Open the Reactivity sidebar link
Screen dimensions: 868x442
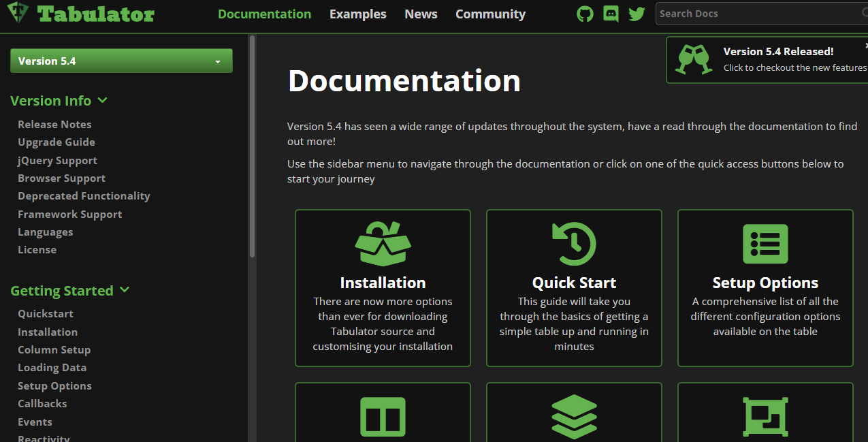tap(44, 438)
